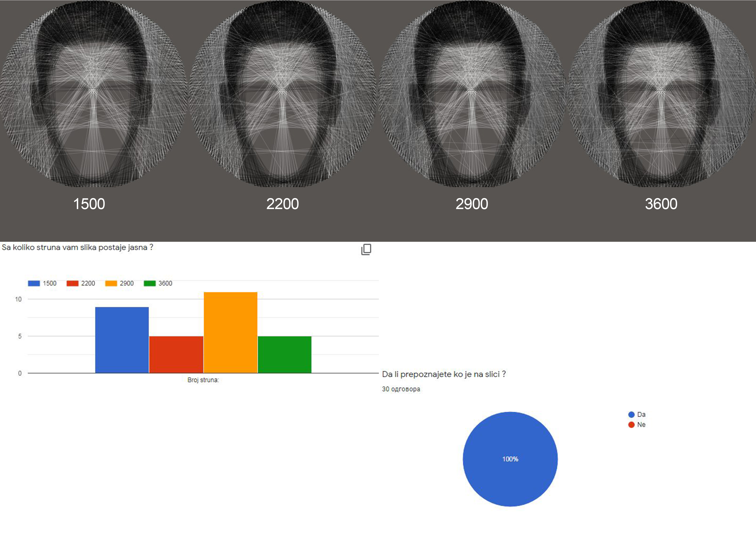756x535 pixels.
Task: Click the '1500' caption under first portrait
Action: 89,204
